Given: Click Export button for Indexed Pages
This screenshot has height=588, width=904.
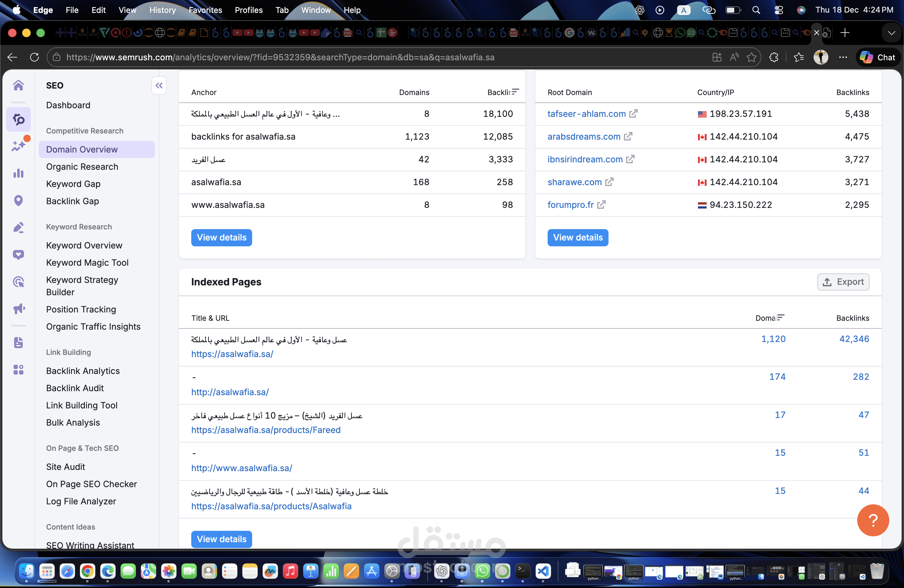Looking at the screenshot, I should [843, 282].
